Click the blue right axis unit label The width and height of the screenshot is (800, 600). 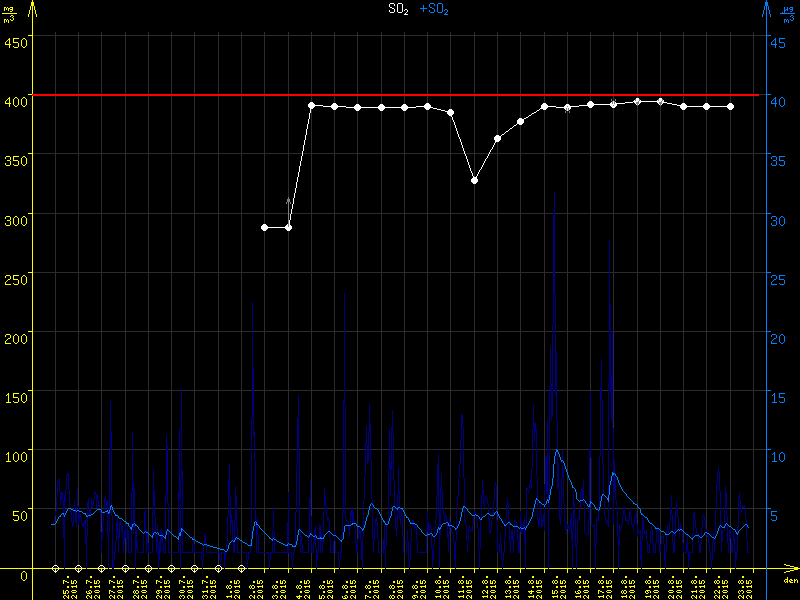click(789, 13)
